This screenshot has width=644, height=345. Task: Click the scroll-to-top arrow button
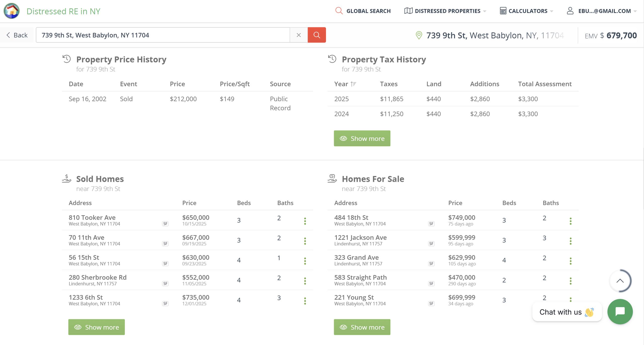click(620, 281)
